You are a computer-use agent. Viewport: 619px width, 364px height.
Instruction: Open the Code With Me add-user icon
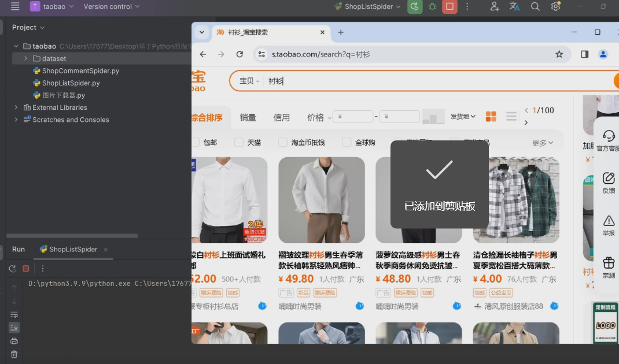coord(494,7)
